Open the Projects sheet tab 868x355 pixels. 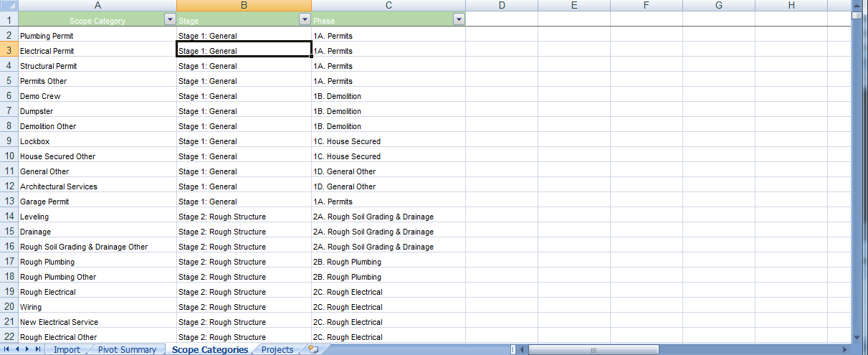(x=277, y=349)
